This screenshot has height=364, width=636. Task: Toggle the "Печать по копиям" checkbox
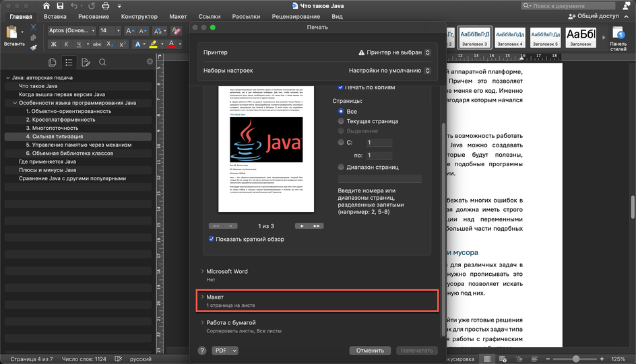(340, 87)
